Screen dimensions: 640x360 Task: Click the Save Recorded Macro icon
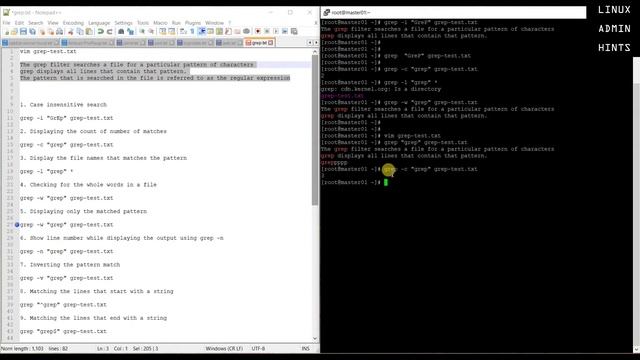(294, 31)
